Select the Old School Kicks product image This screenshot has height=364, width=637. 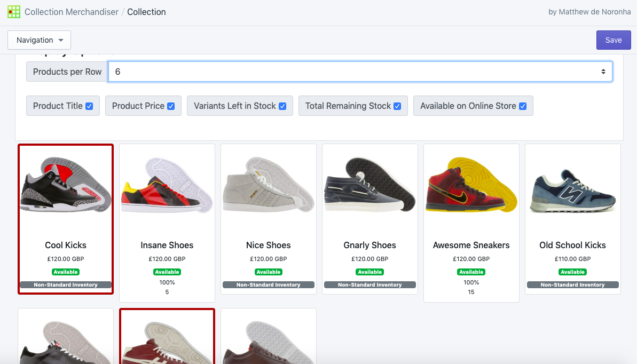(x=573, y=191)
